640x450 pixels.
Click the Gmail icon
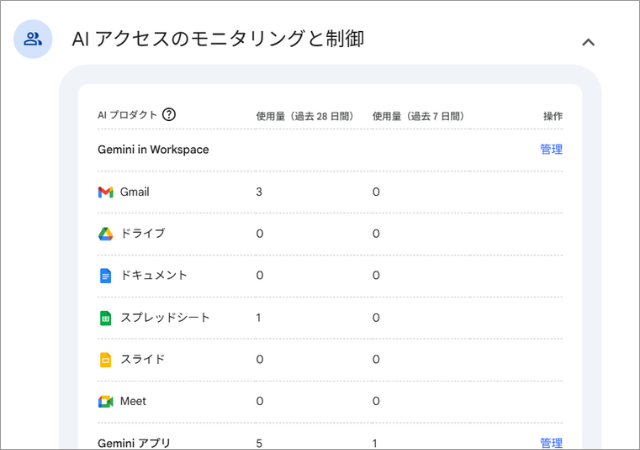pos(106,192)
